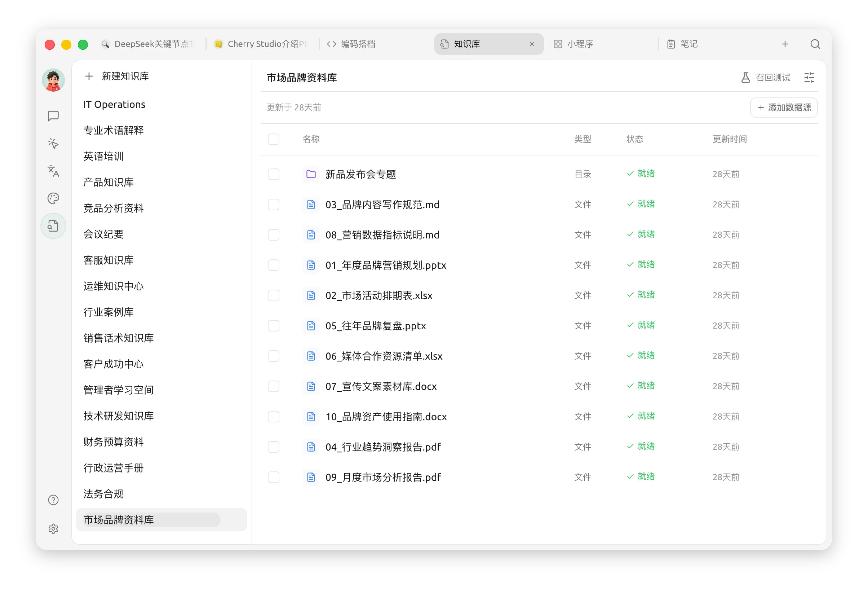
Task: Open the 06_媒体合作资源清单.xlsx file name
Action: (x=384, y=356)
